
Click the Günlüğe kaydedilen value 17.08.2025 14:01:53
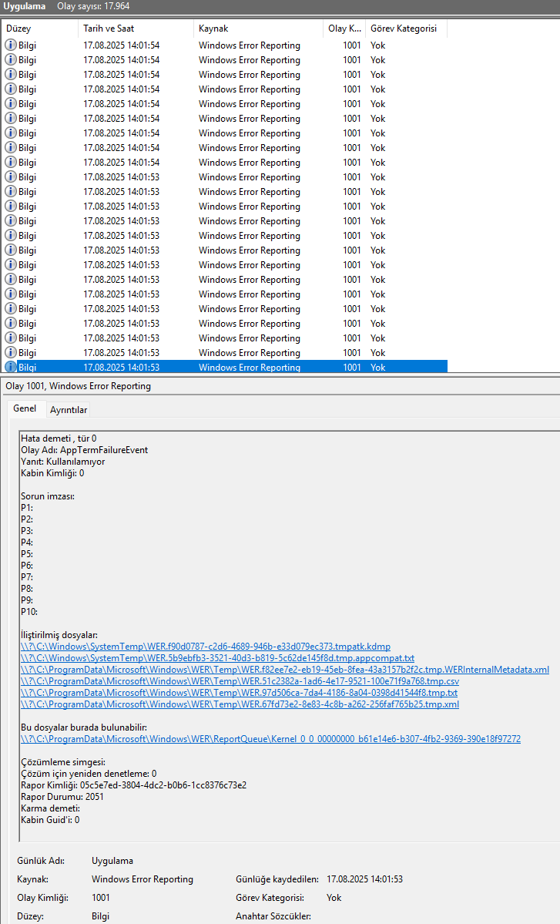(364, 879)
